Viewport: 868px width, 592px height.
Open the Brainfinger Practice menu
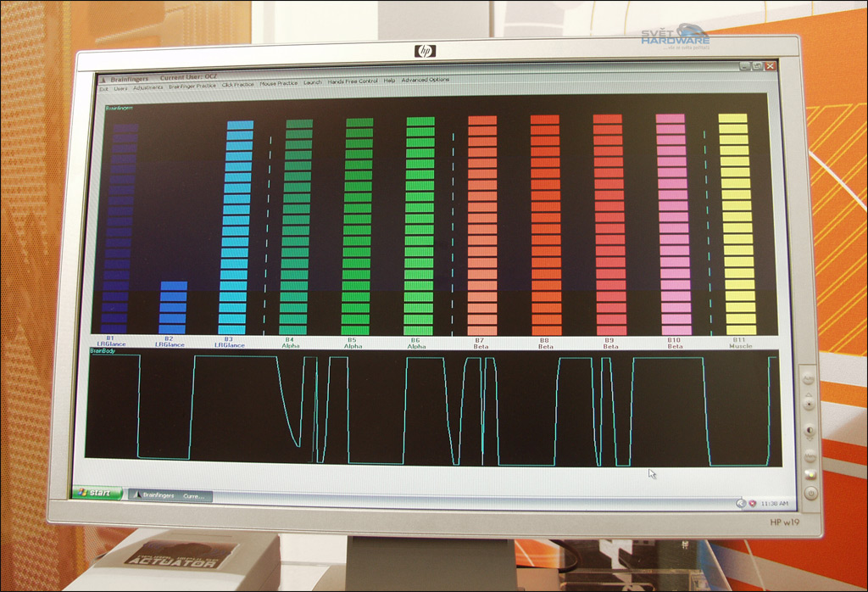[192, 86]
